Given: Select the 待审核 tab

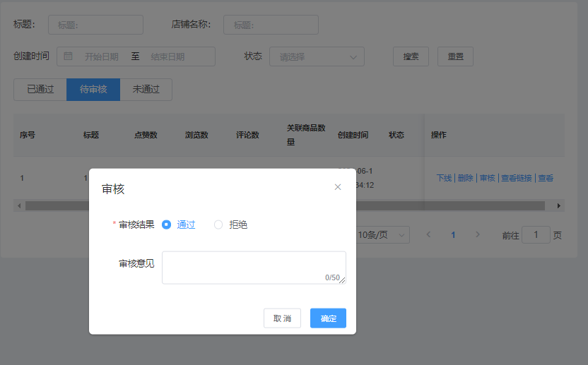Looking at the screenshot, I should coord(93,90).
